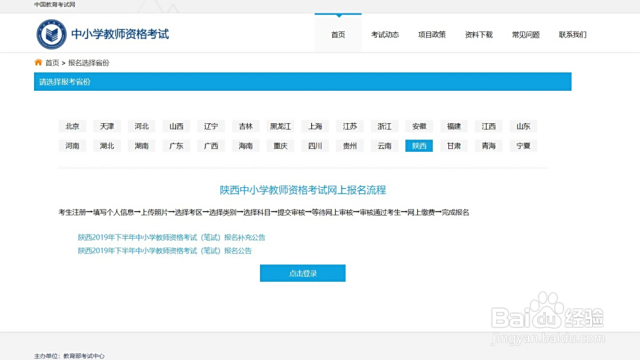Click the 陕西中小学教师资格考试网上报名流程 heading
This screenshot has width=640, height=360.
(303, 190)
